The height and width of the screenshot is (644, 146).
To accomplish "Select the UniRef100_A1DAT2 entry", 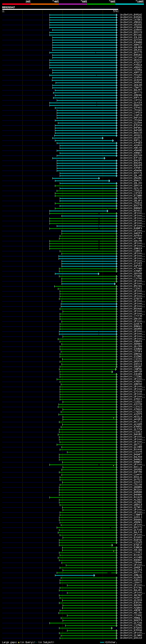I will pos(131,598).
